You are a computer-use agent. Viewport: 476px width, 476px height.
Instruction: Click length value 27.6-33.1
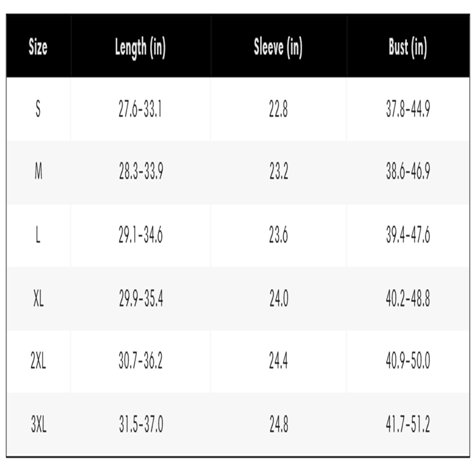140,109
